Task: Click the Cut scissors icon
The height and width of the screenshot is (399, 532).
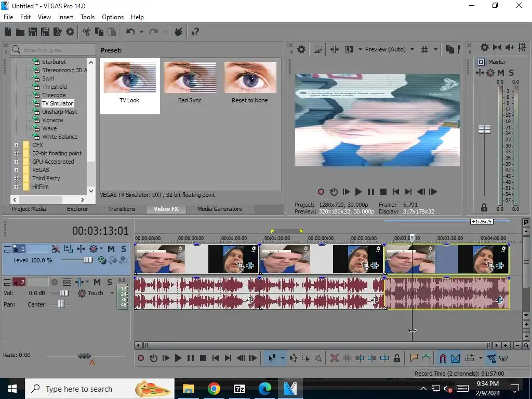Action: coord(87,32)
